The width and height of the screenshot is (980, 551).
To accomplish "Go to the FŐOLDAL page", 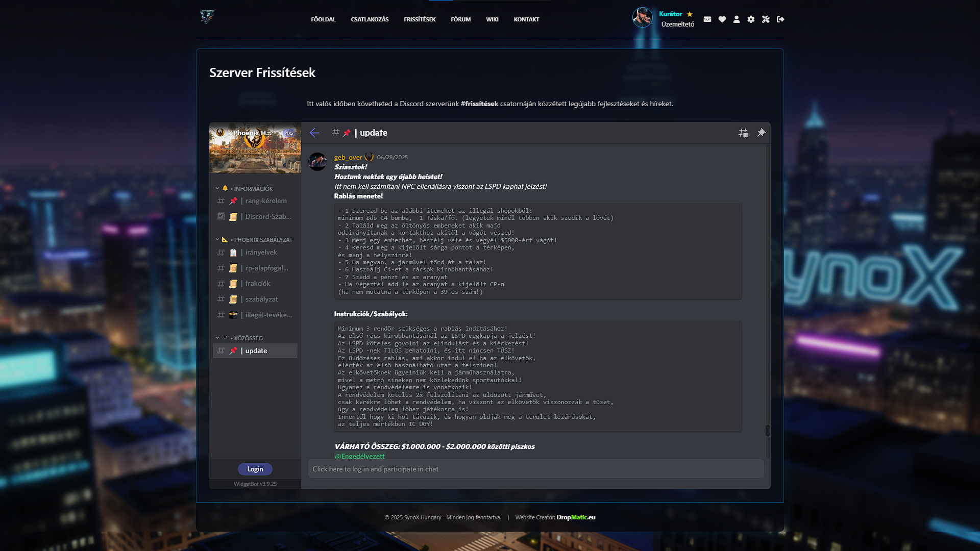I will click(x=323, y=19).
